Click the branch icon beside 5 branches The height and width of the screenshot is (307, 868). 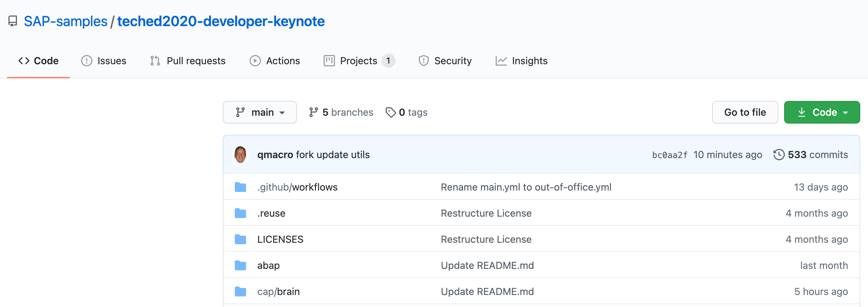pos(313,112)
